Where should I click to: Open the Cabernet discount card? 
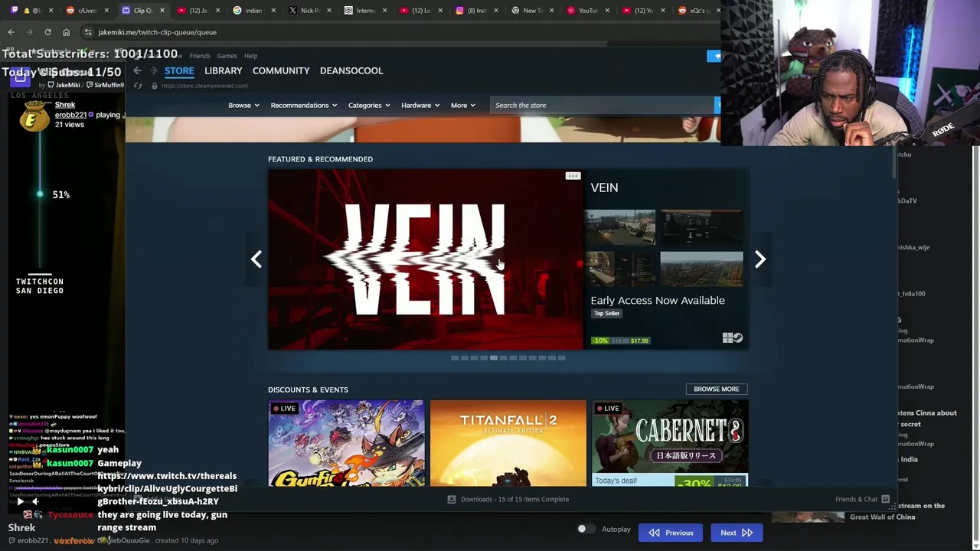click(x=670, y=443)
